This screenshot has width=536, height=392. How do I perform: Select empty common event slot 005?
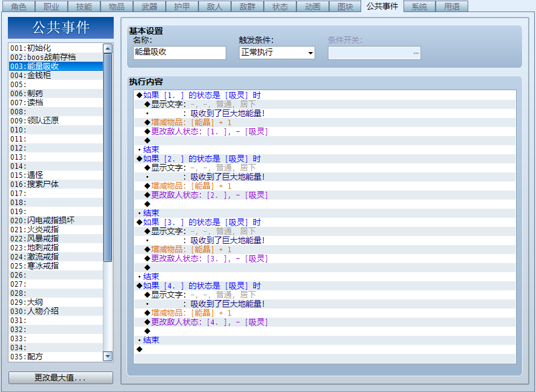(56, 85)
